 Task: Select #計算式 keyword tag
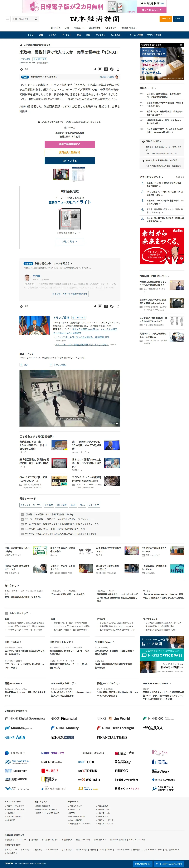tap(49, 505)
